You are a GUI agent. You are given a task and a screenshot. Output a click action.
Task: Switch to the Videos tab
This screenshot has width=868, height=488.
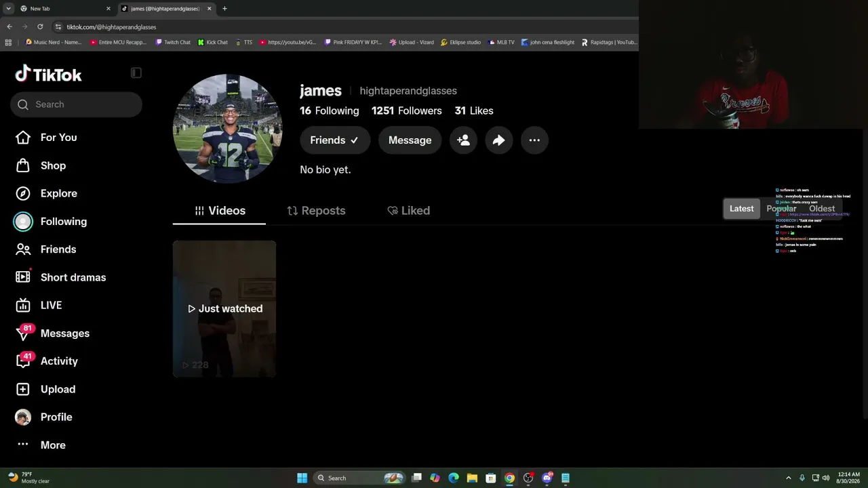click(220, 211)
